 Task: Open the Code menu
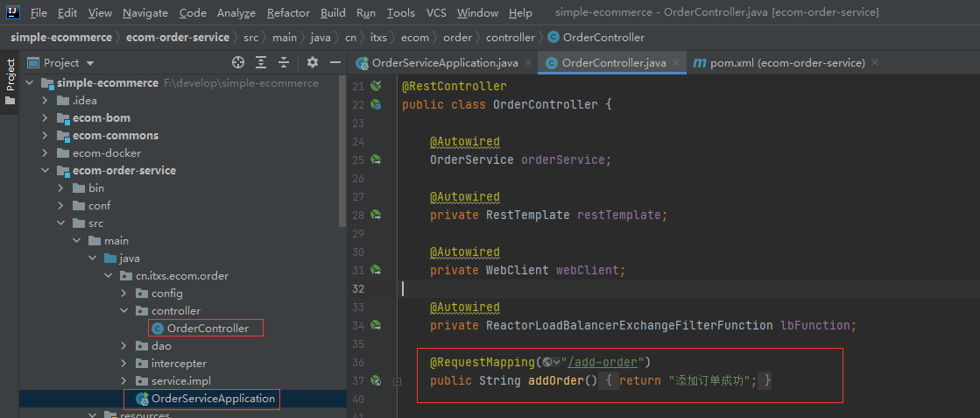tap(193, 12)
